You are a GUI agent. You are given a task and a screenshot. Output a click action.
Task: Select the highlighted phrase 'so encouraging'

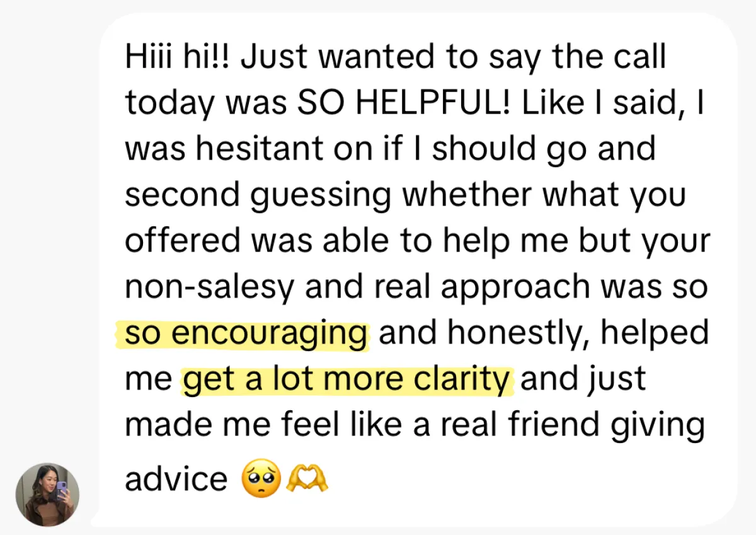pyautogui.click(x=246, y=334)
